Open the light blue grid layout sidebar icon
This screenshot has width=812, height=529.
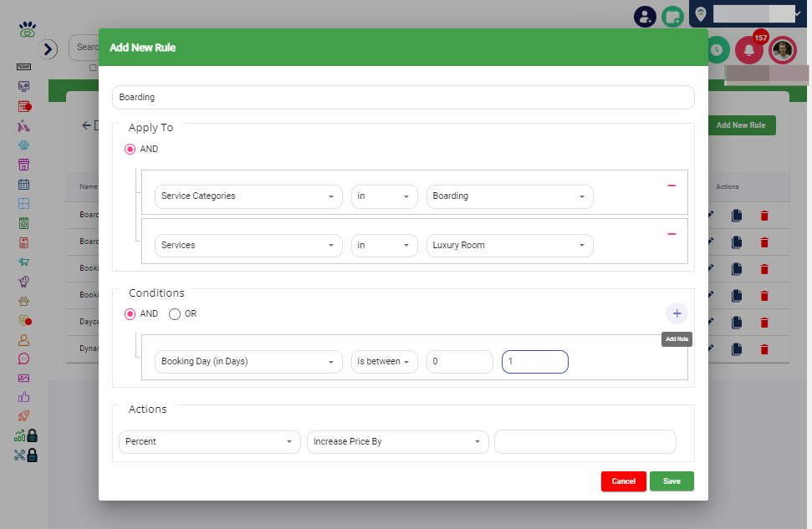pyautogui.click(x=23, y=203)
